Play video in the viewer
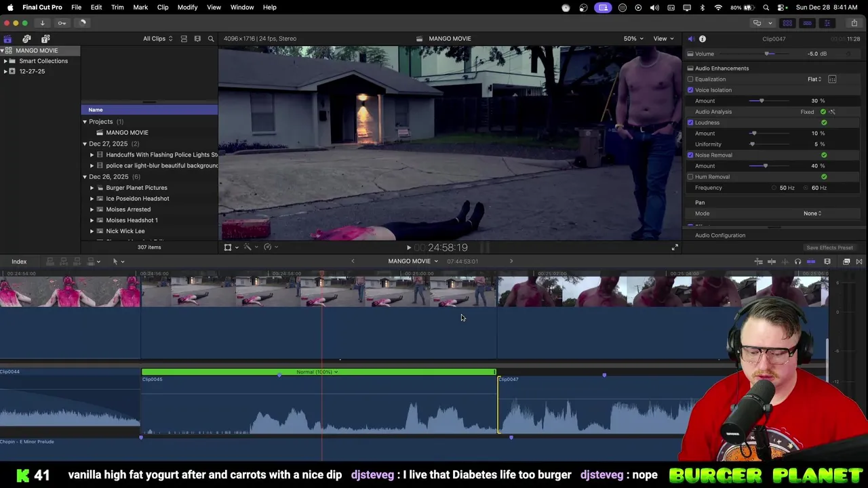Viewport: 868px width, 488px height. click(408, 247)
